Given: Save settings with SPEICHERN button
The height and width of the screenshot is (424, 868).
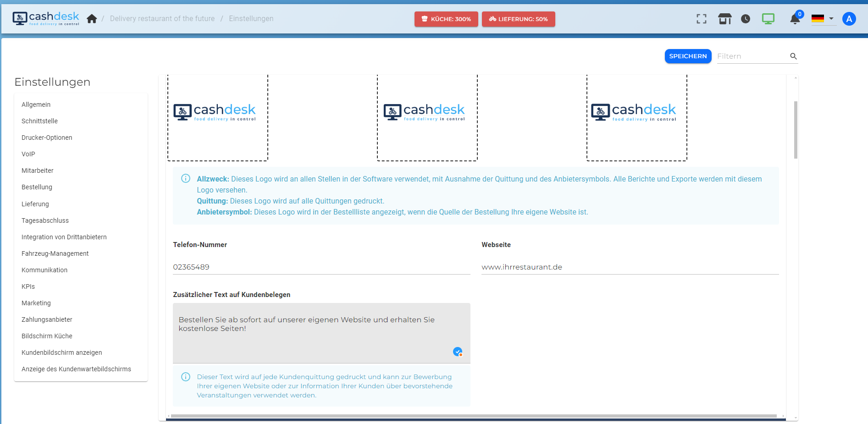Looking at the screenshot, I should [x=688, y=56].
